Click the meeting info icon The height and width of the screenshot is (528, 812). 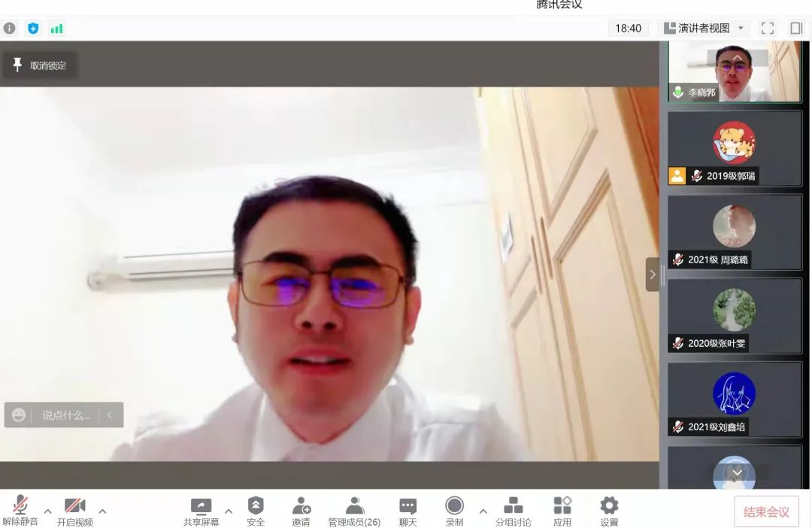(x=9, y=29)
